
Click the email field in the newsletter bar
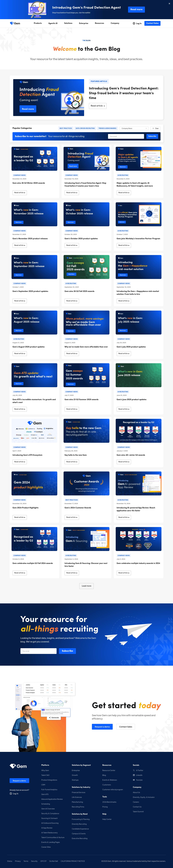(x=126, y=136)
